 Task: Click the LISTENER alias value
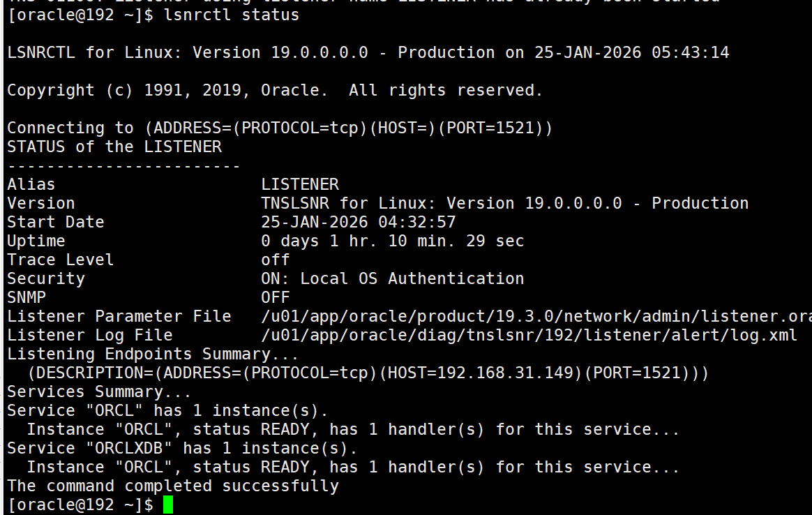(300, 184)
